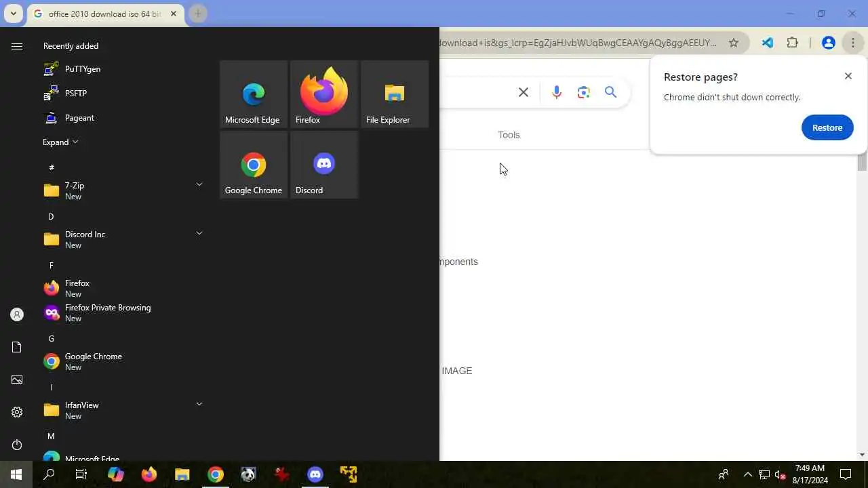This screenshot has width=868, height=488.
Task: Jump using the letter G header
Action: click(x=51, y=338)
